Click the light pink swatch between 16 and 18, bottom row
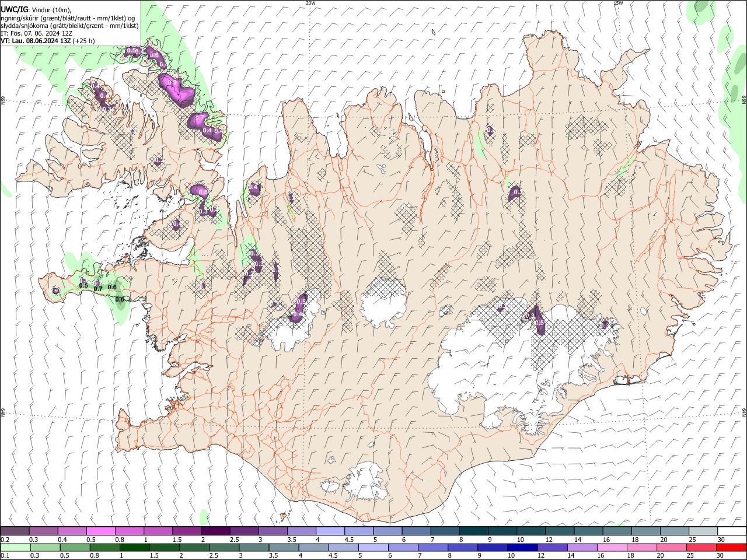This screenshot has width=747, height=560. pyautogui.click(x=612, y=548)
